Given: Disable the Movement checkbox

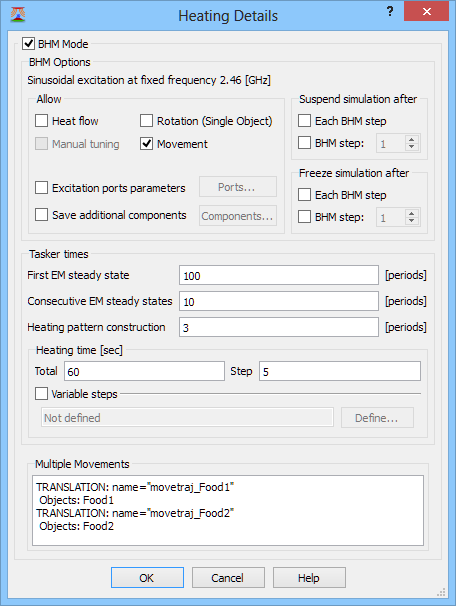Looking at the screenshot, I should click(x=146, y=144).
